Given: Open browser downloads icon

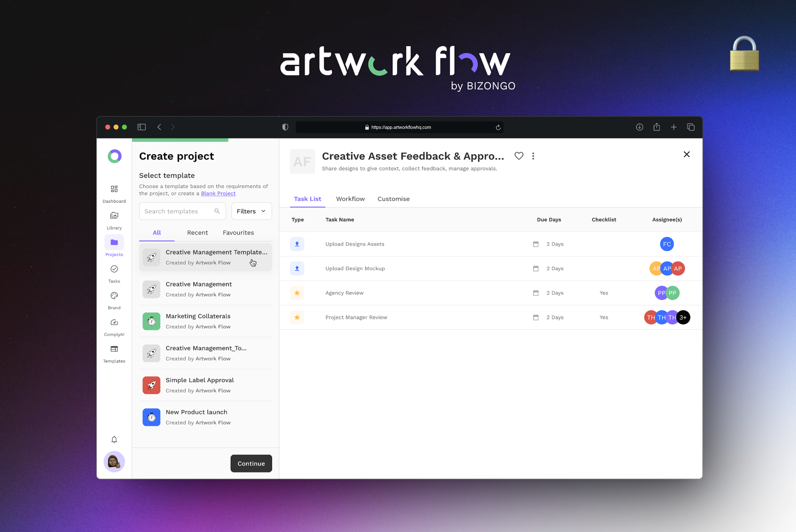Looking at the screenshot, I should [639, 127].
